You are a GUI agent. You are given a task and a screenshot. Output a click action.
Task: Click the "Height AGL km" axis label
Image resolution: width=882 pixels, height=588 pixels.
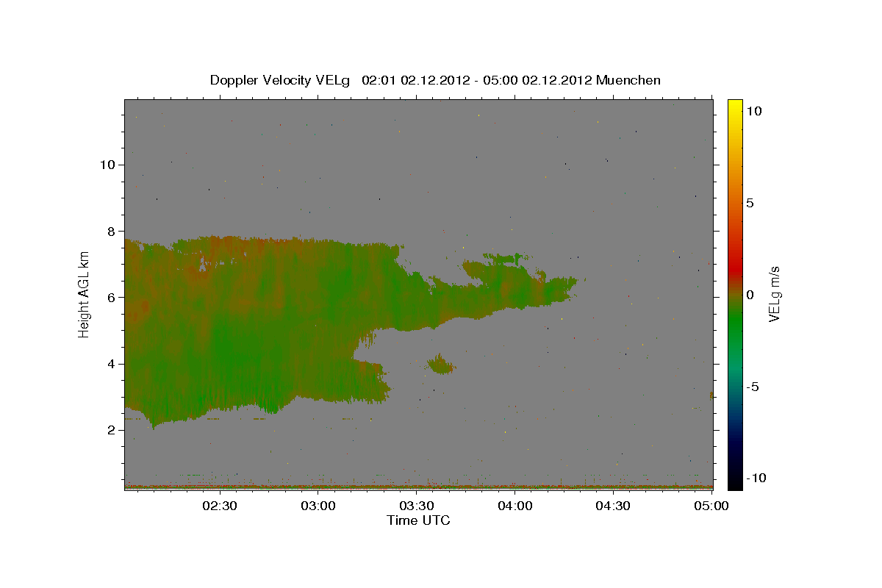pos(84,294)
